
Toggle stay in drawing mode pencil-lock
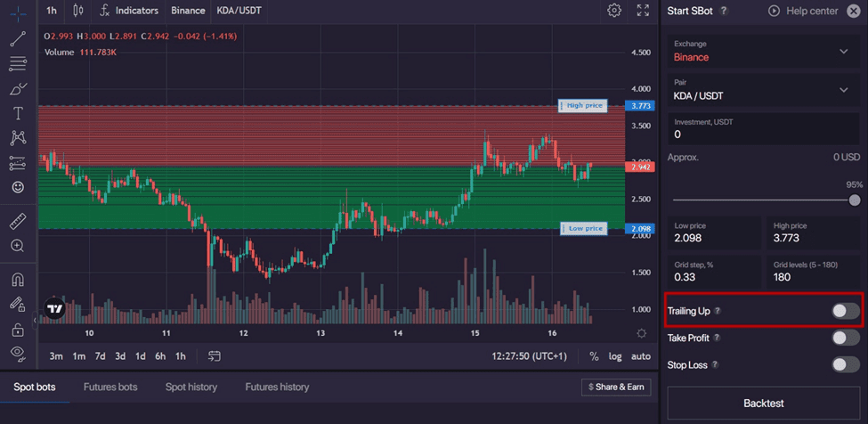click(x=18, y=305)
